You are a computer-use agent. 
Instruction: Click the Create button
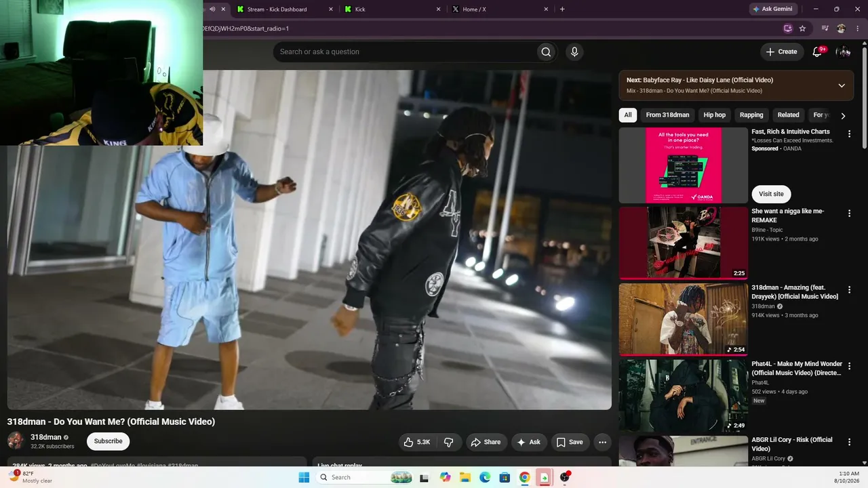[781, 52]
